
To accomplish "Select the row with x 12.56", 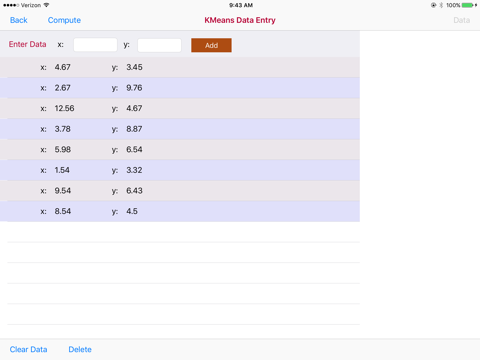I will pyautogui.click(x=180, y=109).
